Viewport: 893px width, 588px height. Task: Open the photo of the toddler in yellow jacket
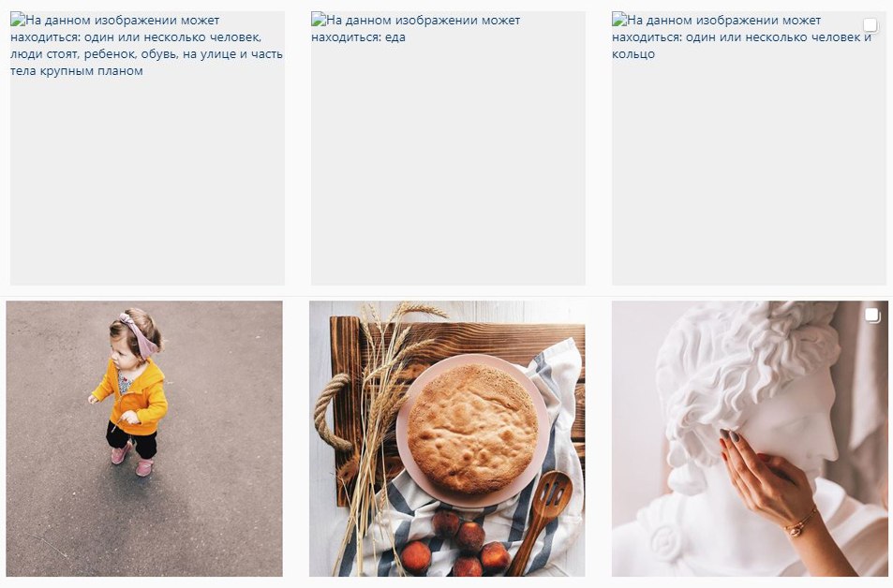(x=144, y=438)
